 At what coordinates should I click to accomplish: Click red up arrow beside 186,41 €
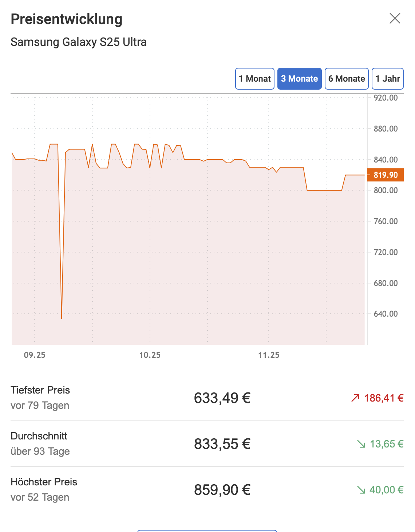pos(355,398)
